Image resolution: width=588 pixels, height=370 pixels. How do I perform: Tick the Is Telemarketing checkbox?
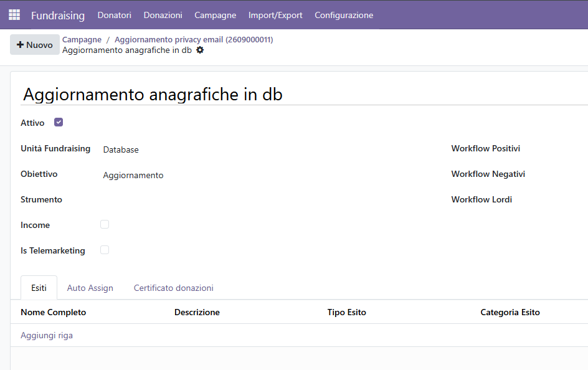point(105,250)
